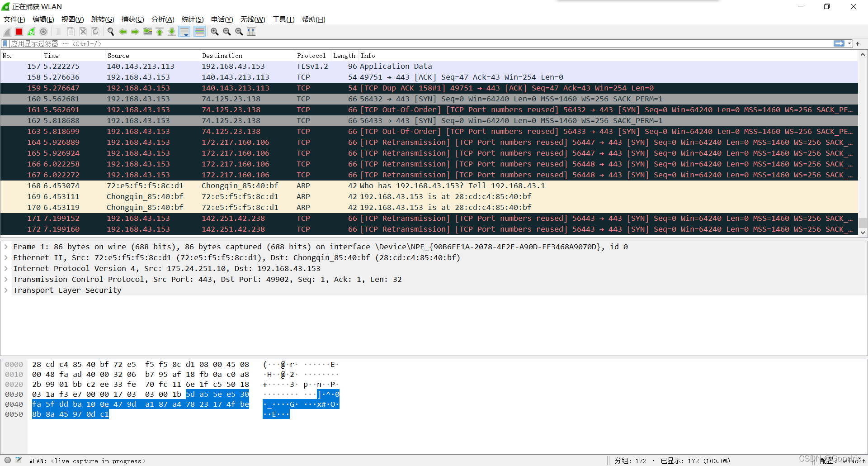The width and height of the screenshot is (868, 466).
Task: Open the 分析(A) menu
Action: [163, 19]
